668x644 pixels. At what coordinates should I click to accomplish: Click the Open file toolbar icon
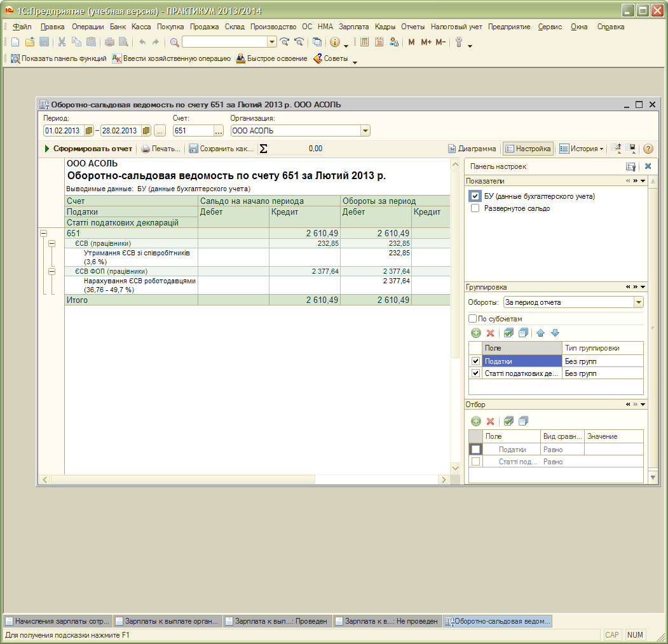(x=30, y=42)
